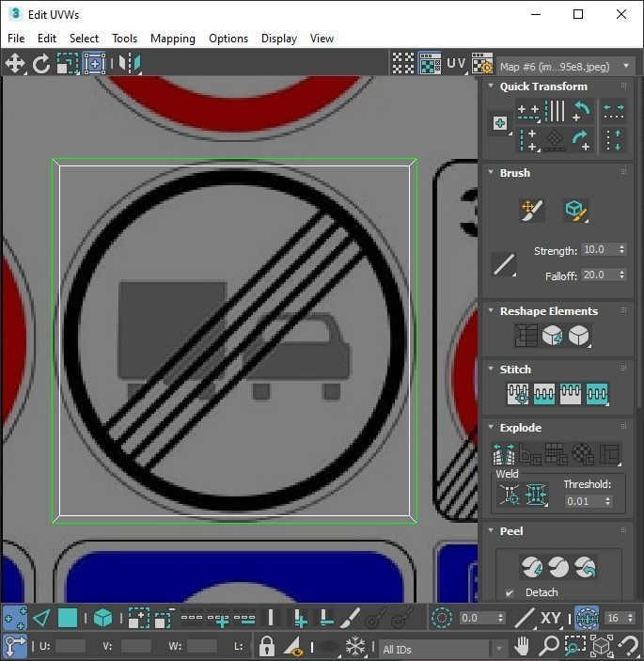Enable Freeform mode in the top toolbar

94,64
